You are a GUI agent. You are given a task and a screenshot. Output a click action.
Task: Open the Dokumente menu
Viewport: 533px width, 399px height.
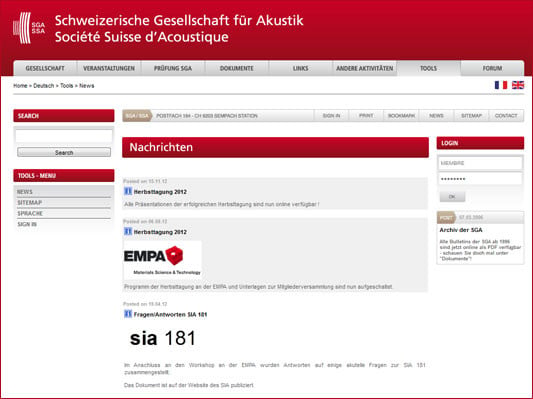237,68
